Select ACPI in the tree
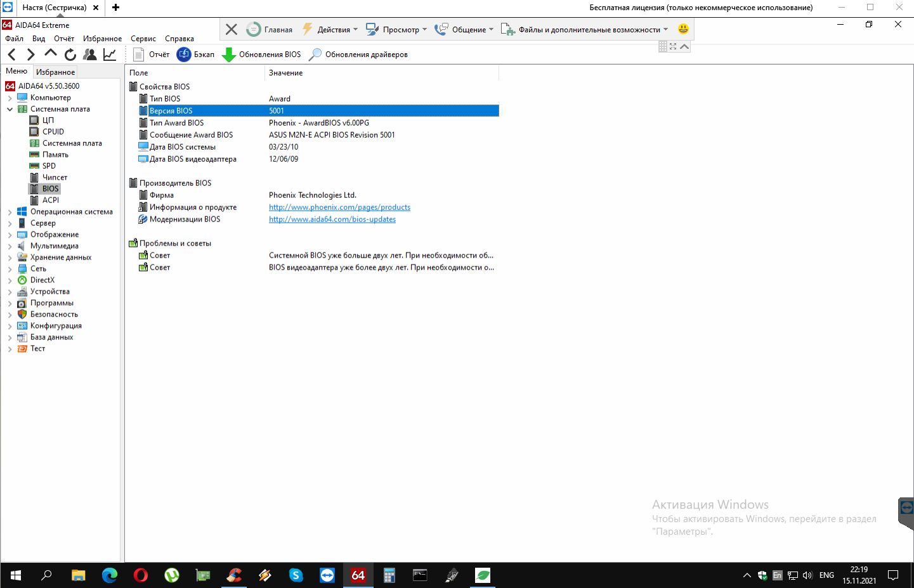The height and width of the screenshot is (588, 914). (x=51, y=200)
